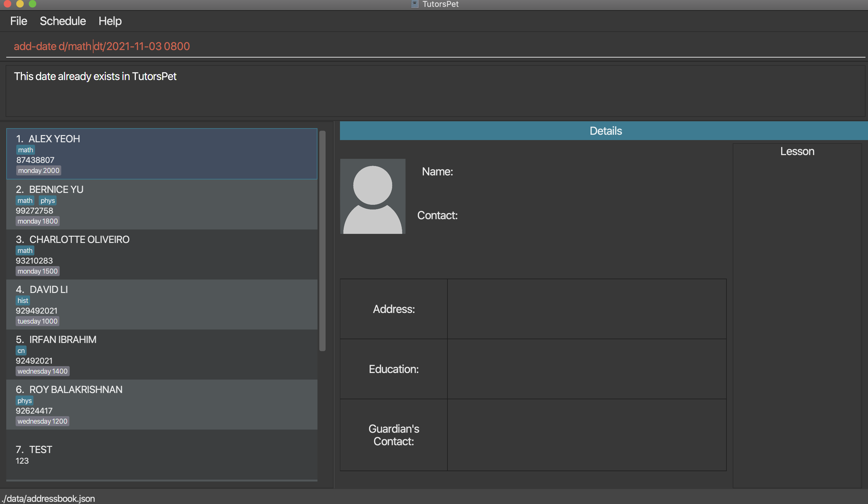Select student Alex Yeoh in list
868x504 pixels.
[161, 154]
